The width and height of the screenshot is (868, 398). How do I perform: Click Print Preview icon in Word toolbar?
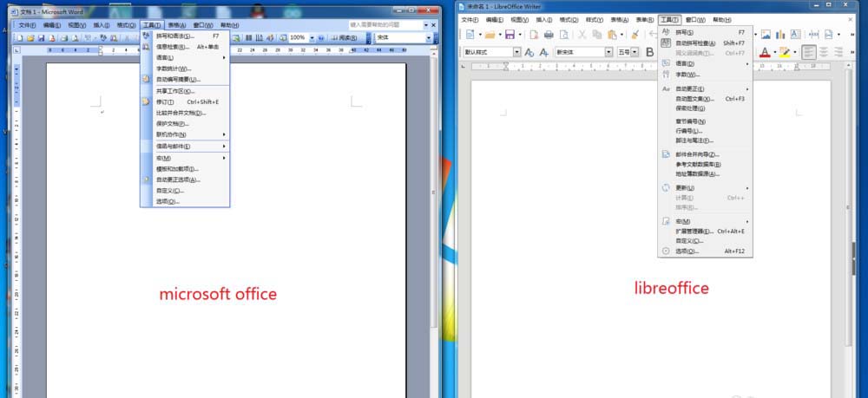75,37
